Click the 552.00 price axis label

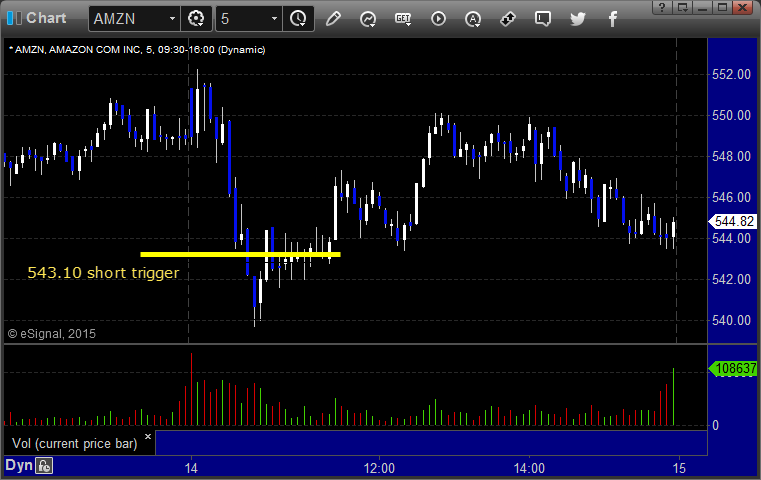(731, 74)
